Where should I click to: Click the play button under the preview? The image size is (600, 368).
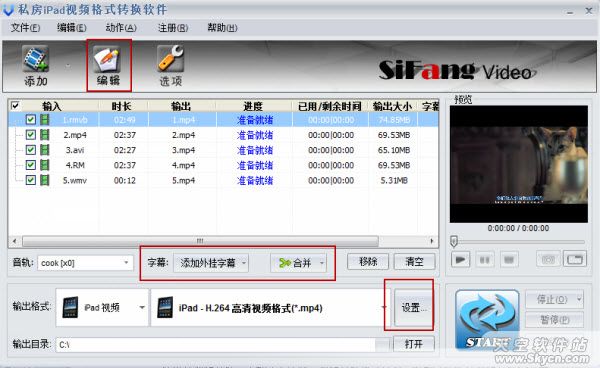(460, 260)
